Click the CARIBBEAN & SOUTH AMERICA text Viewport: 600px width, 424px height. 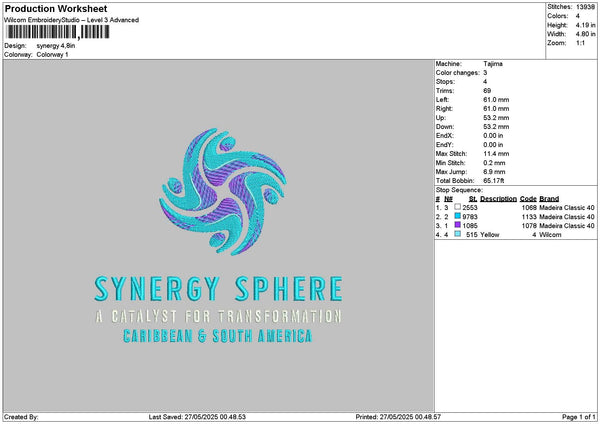click(217, 337)
